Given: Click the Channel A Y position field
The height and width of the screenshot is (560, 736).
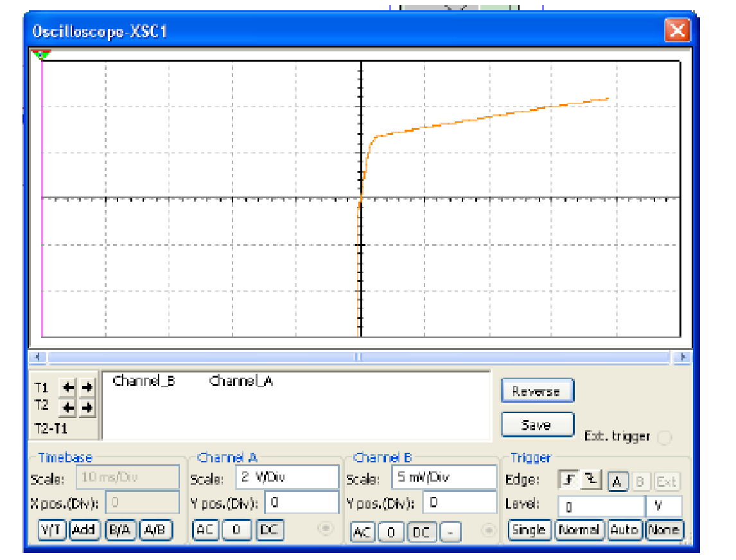Looking at the screenshot, I should click(x=301, y=503).
